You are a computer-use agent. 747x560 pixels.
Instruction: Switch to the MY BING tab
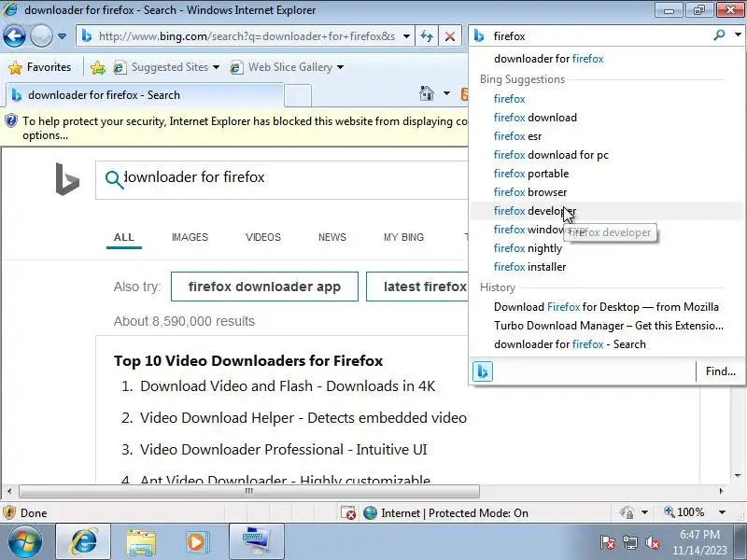click(403, 237)
